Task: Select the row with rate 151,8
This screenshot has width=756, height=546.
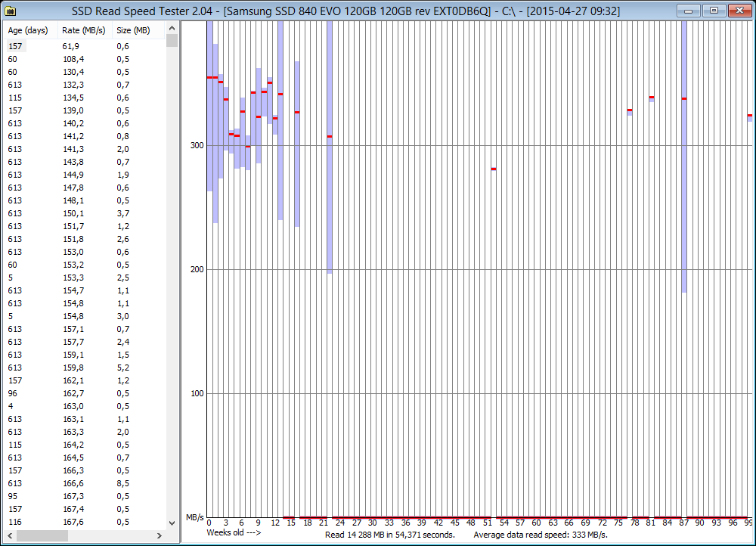Action: [x=85, y=239]
